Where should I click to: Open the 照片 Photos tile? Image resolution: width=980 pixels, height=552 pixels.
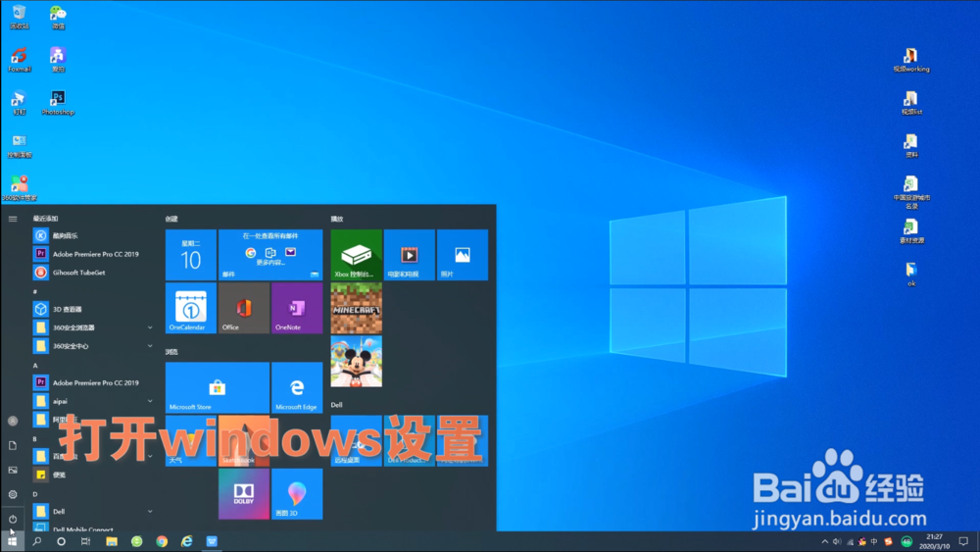tap(463, 255)
